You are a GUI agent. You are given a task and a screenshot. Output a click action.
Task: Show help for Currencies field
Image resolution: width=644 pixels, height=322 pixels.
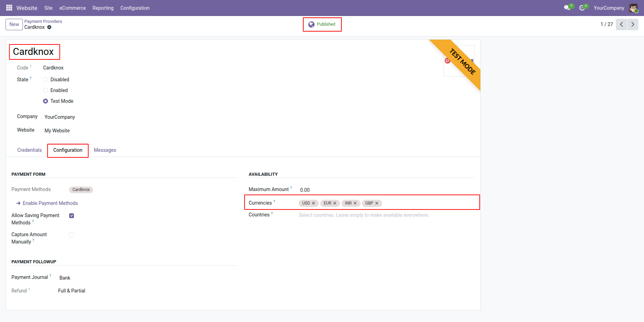point(274,201)
